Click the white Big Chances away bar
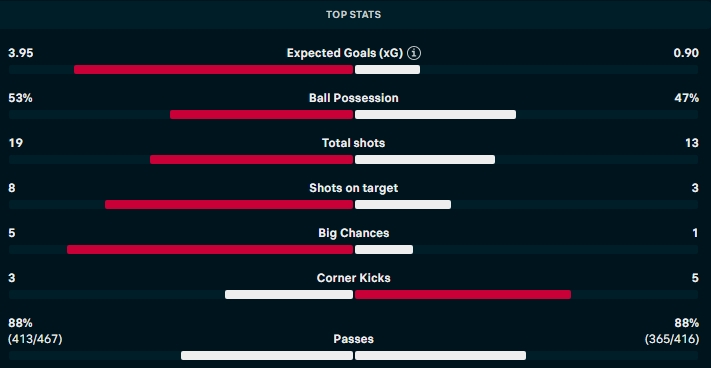The image size is (711, 368). point(384,250)
